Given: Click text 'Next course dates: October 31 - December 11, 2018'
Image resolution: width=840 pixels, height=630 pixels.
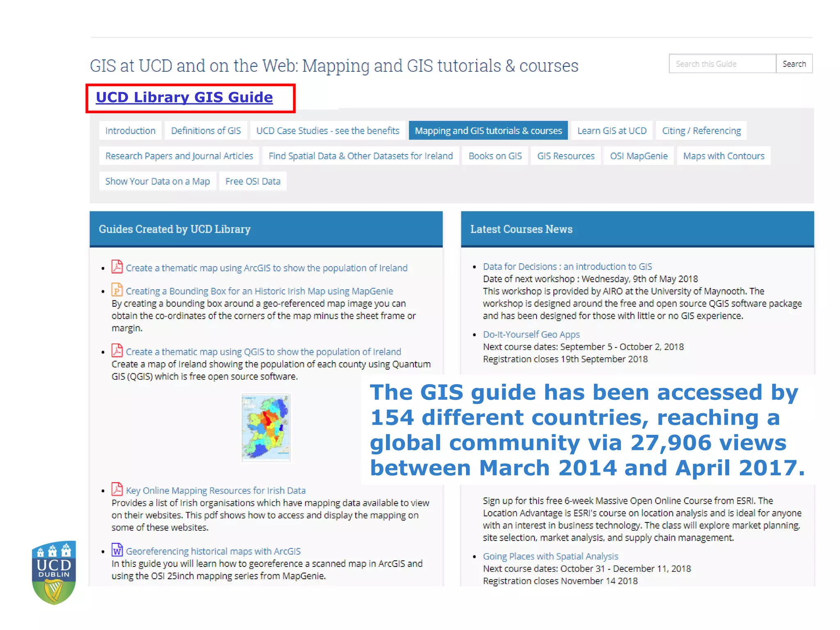Looking at the screenshot, I should (x=587, y=568).
